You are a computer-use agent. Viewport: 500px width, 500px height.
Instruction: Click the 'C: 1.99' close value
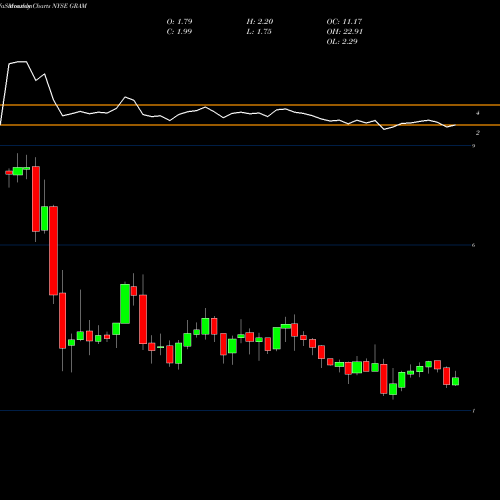pyautogui.click(x=179, y=32)
